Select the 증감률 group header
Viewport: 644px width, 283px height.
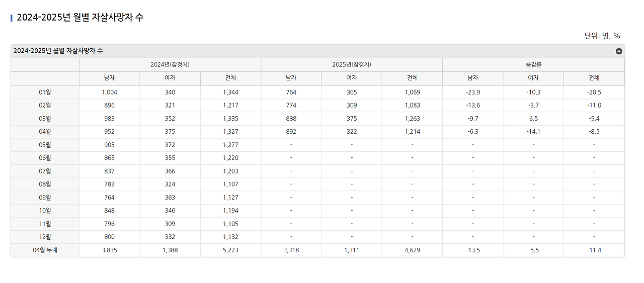[533, 65]
